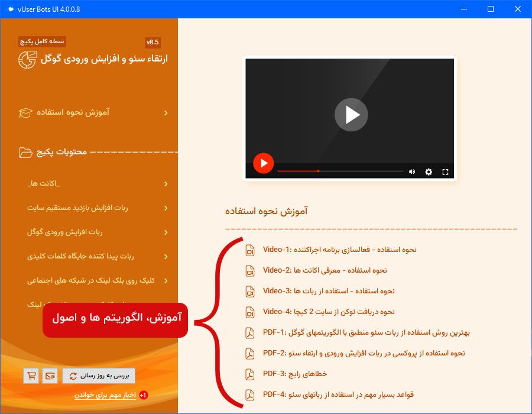
Task: Play video using large center play button
Action: tap(351, 115)
